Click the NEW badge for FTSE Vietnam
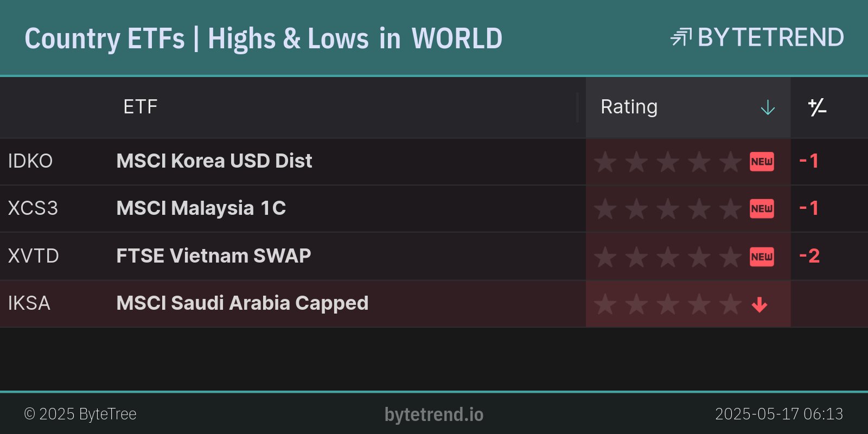Image resolution: width=868 pixels, height=434 pixels. pos(762,257)
